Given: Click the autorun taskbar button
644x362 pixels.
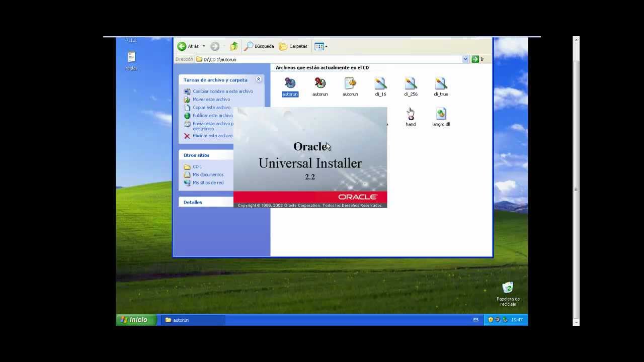Looking at the screenshot, I should point(193,320).
